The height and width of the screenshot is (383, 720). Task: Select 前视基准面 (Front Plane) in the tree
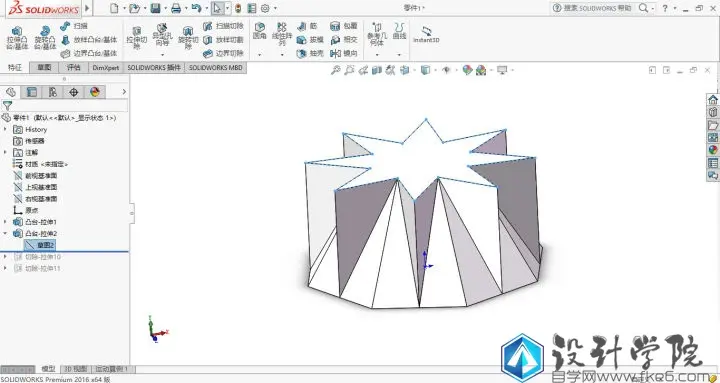[x=35, y=175]
